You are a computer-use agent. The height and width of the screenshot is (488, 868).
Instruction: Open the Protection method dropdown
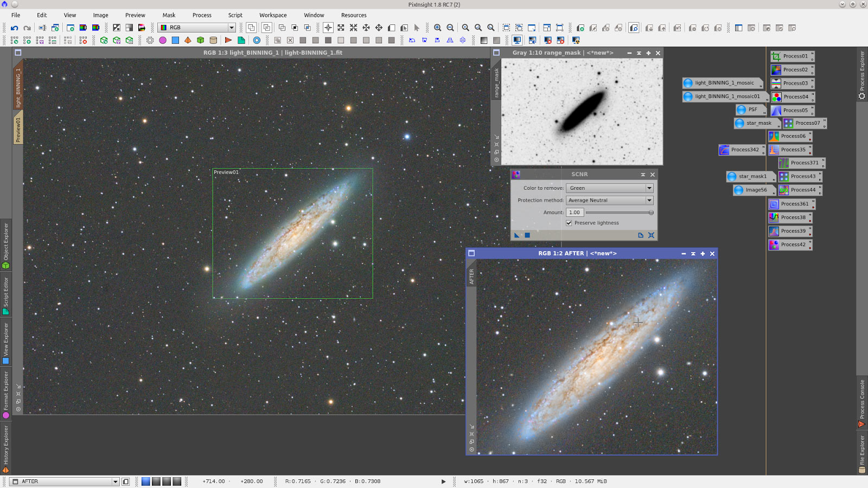649,200
